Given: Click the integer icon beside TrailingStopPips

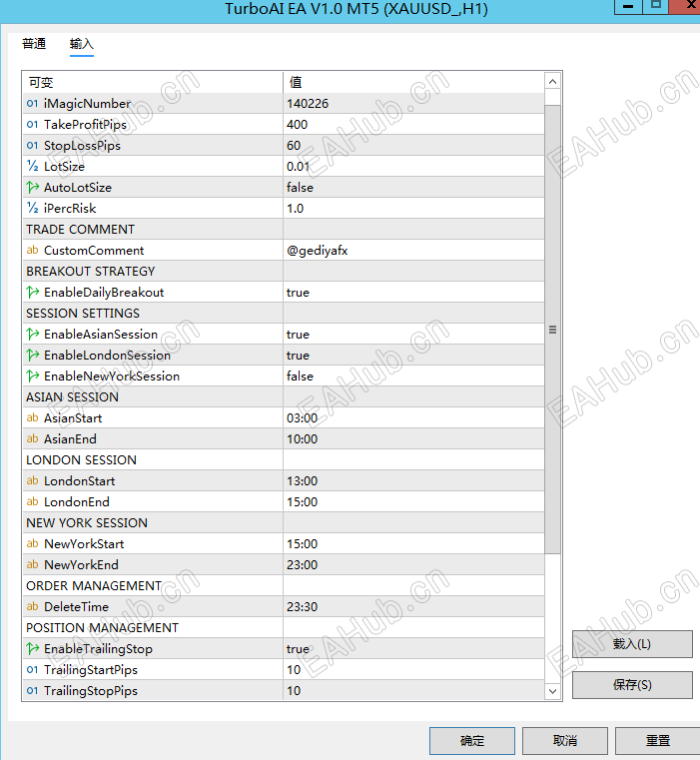Looking at the screenshot, I should pos(32,691).
